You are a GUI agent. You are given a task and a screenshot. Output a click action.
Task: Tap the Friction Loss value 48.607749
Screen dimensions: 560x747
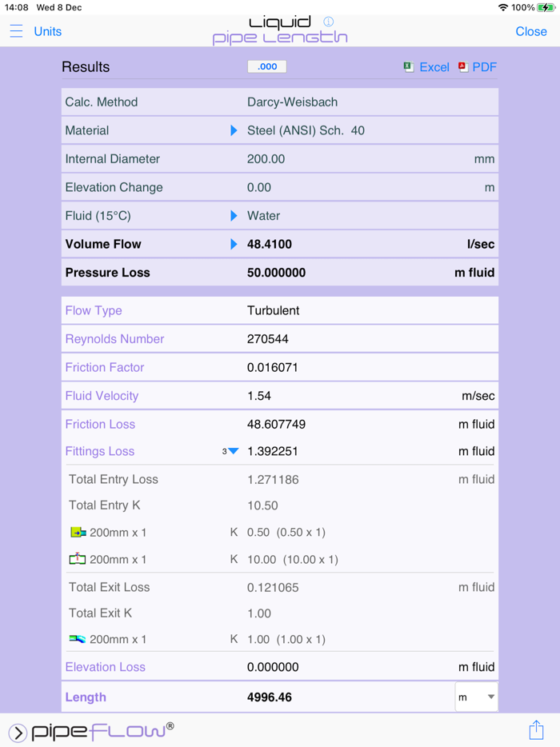pos(277,424)
